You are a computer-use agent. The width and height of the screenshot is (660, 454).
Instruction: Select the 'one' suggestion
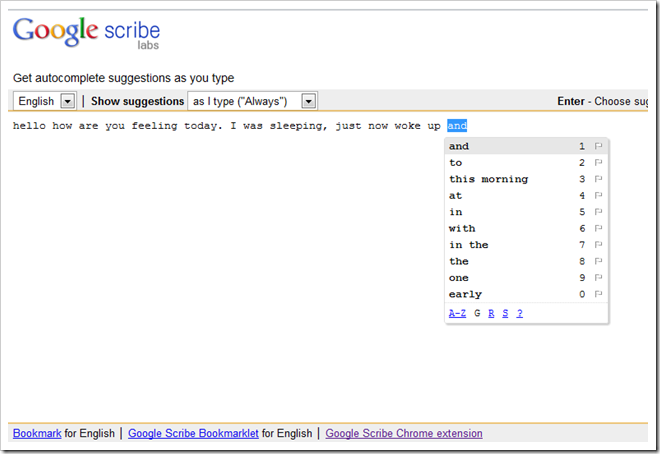pos(526,277)
